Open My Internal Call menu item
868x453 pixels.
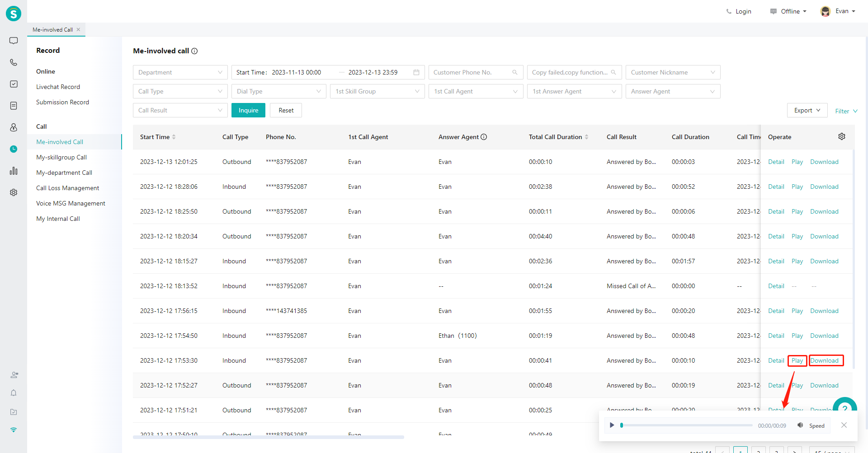point(58,219)
